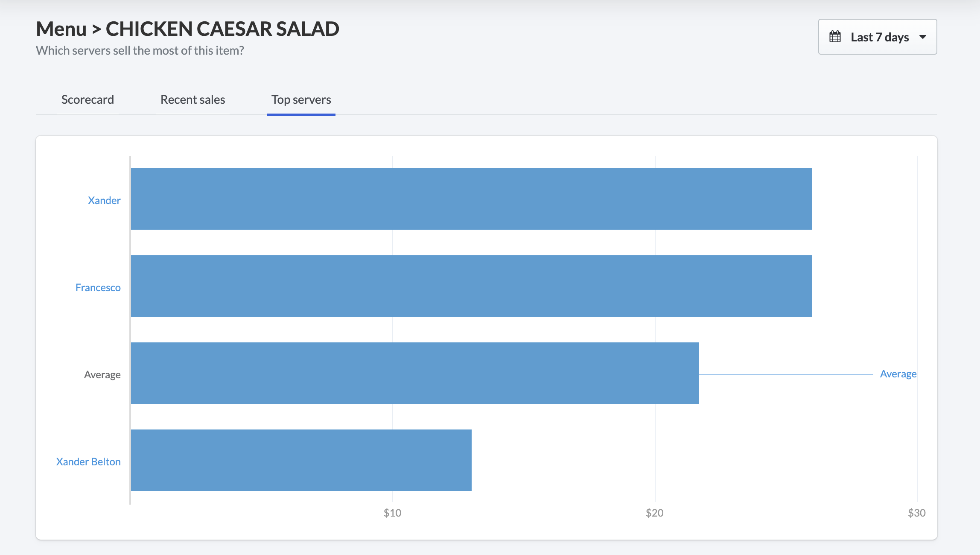Click the Average bar in chart
980x555 pixels.
point(414,373)
